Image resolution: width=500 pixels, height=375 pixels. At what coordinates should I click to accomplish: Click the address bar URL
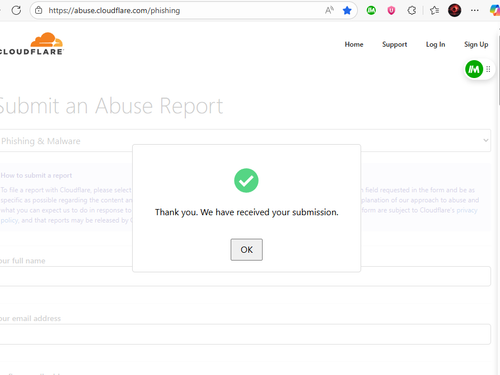click(114, 10)
